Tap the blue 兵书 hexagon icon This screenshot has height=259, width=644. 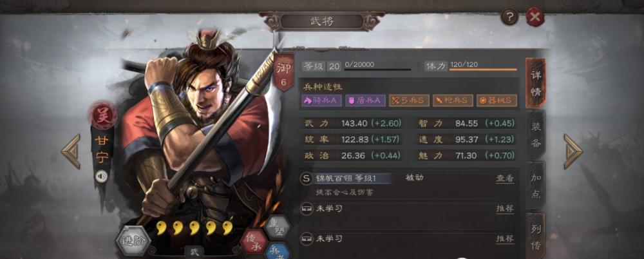tap(277, 252)
